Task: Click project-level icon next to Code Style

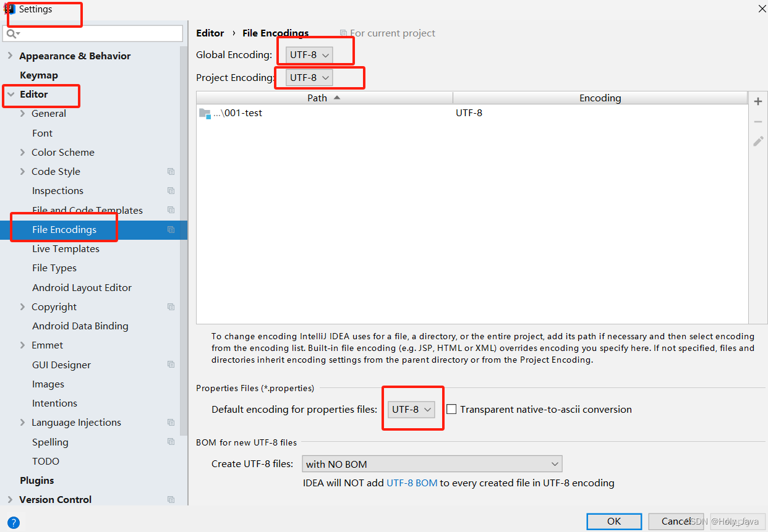Action: 171,172
